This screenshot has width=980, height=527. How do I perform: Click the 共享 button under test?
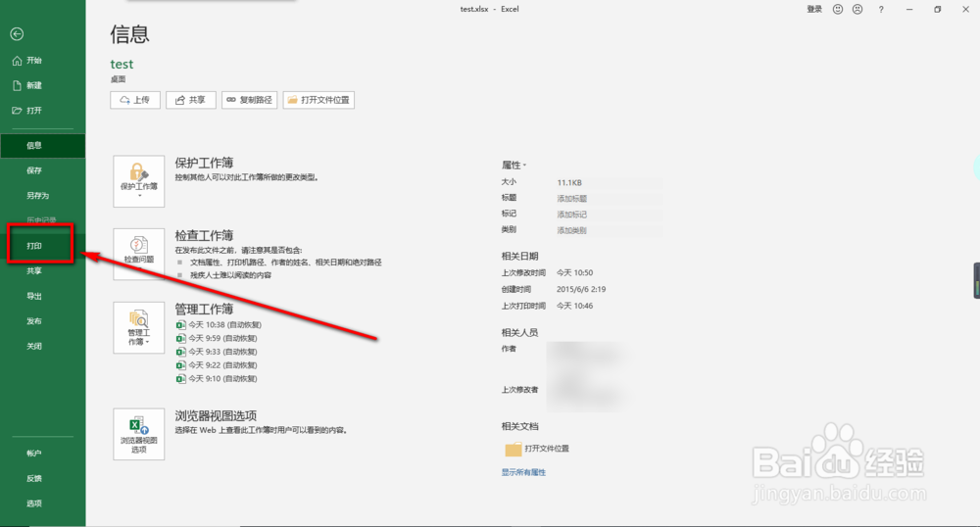pyautogui.click(x=191, y=100)
